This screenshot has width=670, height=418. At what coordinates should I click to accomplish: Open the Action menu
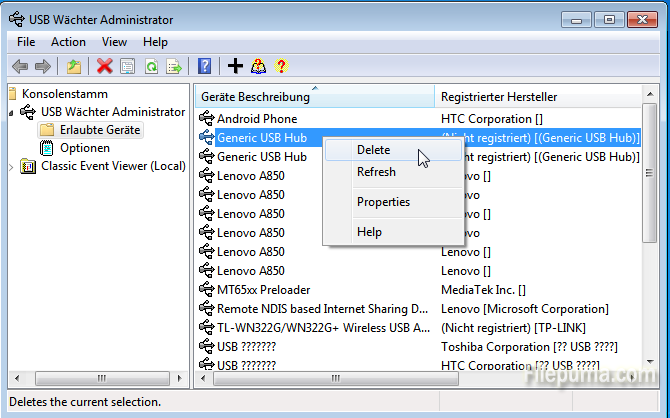pyautogui.click(x=68, y=42)
